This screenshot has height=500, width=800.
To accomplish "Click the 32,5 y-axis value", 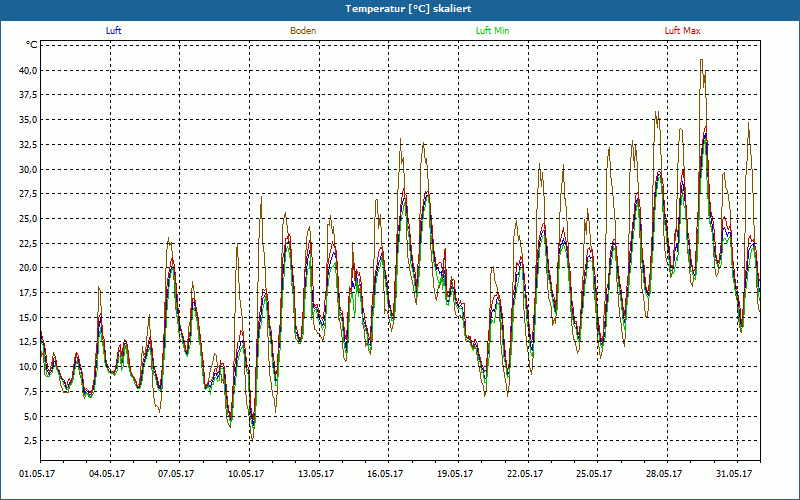I will 28,144.
